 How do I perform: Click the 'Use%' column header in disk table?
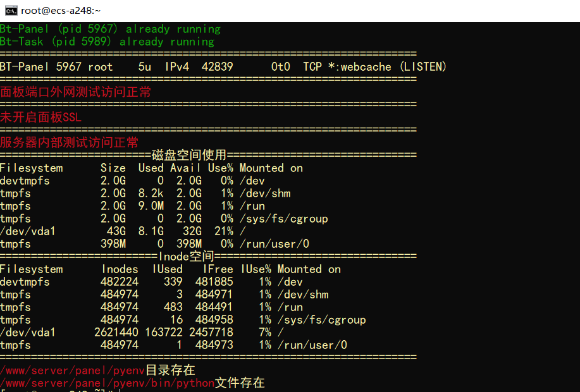click(x=221, y=168)
